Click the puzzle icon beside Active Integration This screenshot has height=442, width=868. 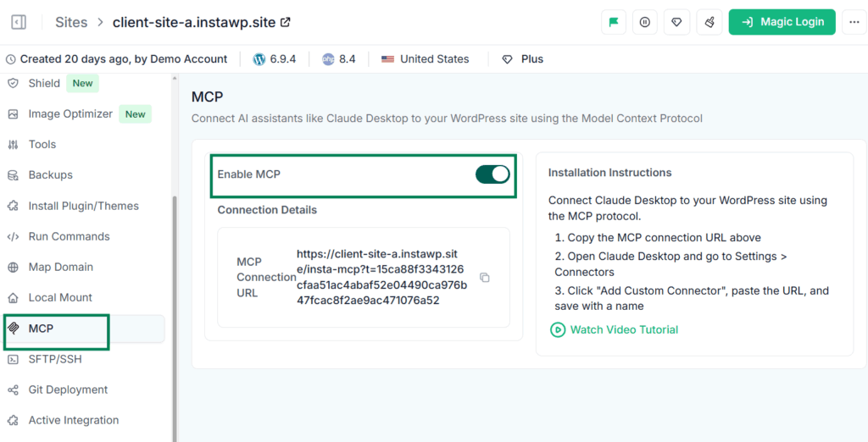coord(13,421)
